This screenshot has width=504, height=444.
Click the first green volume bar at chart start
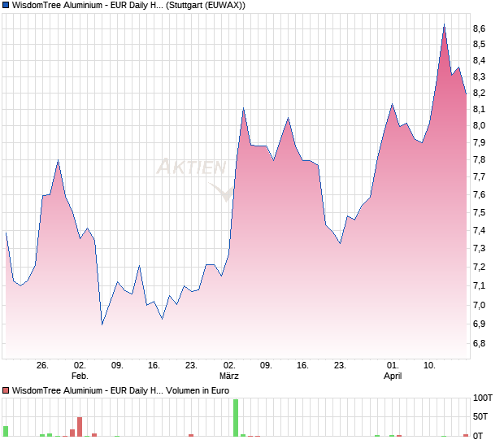tap(6, 432)
